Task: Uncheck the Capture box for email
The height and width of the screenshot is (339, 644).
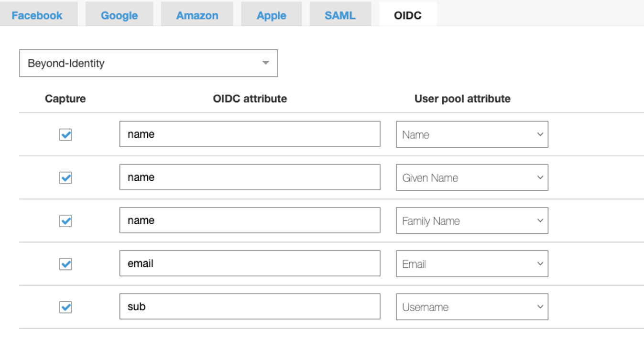Action: [x=65, y=264]
